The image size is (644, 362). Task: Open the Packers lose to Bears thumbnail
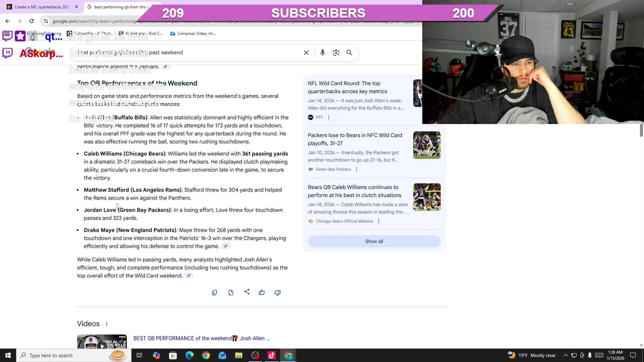click(427, 145)
